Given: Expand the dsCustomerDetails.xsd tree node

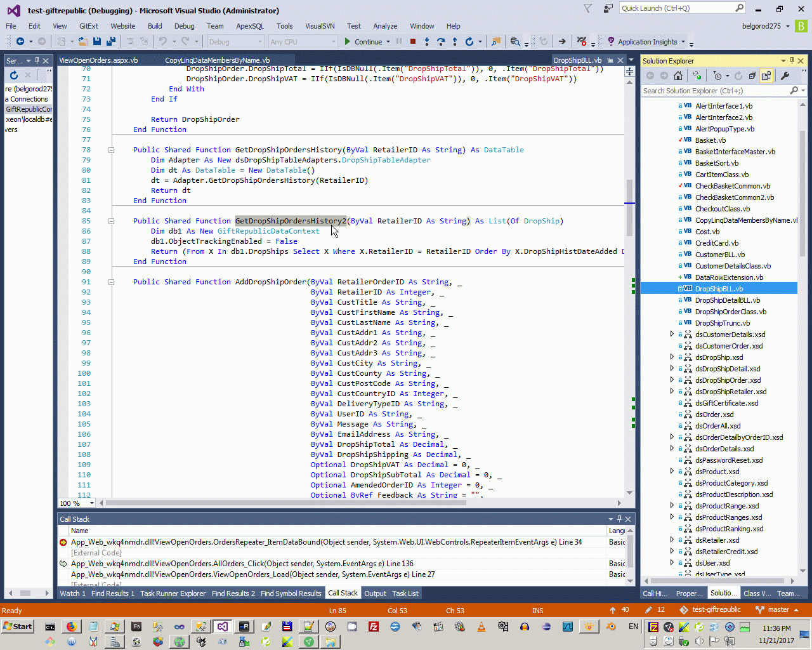Looking at the screenshot, I should coord(672,335).
